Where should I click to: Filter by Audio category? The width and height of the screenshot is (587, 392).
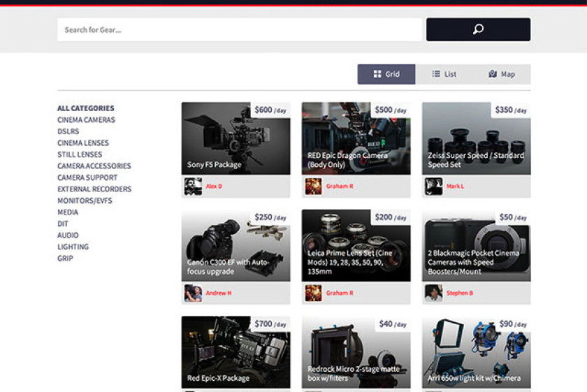click(x=68, y=235)
